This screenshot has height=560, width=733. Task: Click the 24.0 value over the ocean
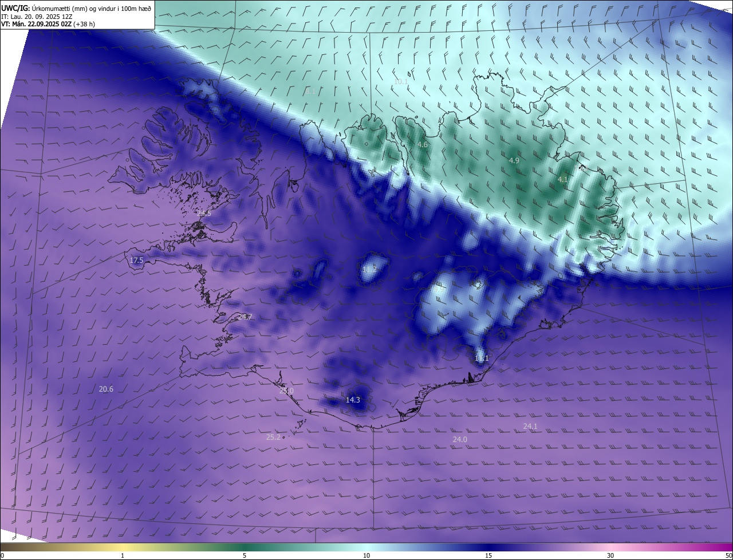tap(460, 440)
